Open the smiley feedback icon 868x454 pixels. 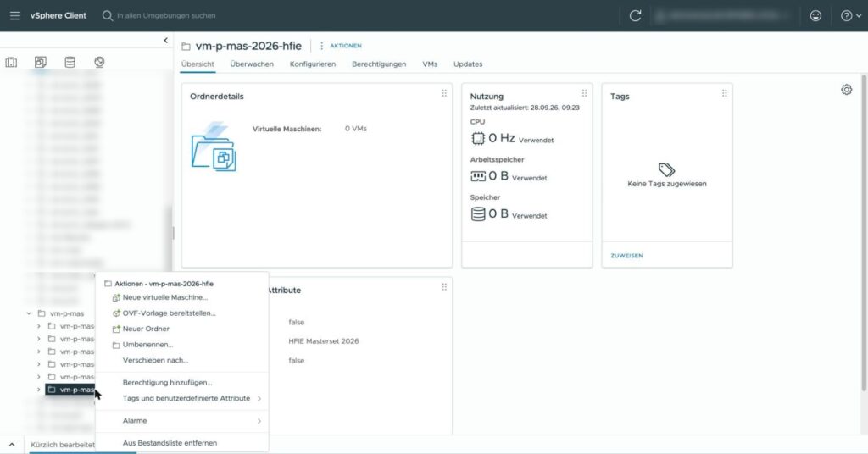[815, 15]
